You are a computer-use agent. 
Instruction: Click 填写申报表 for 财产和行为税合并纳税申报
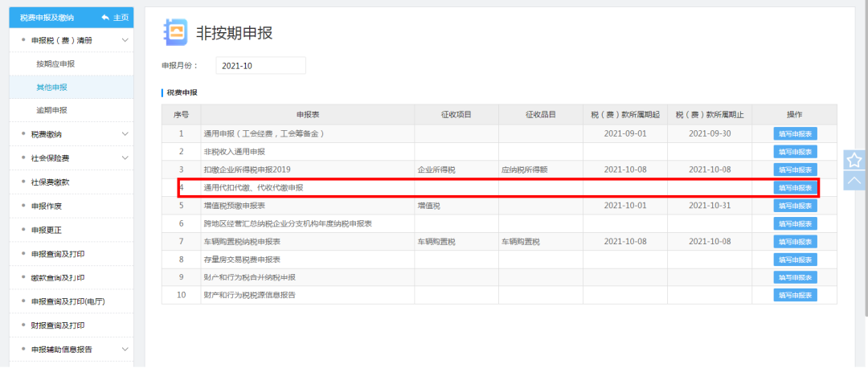click(795, 277)
